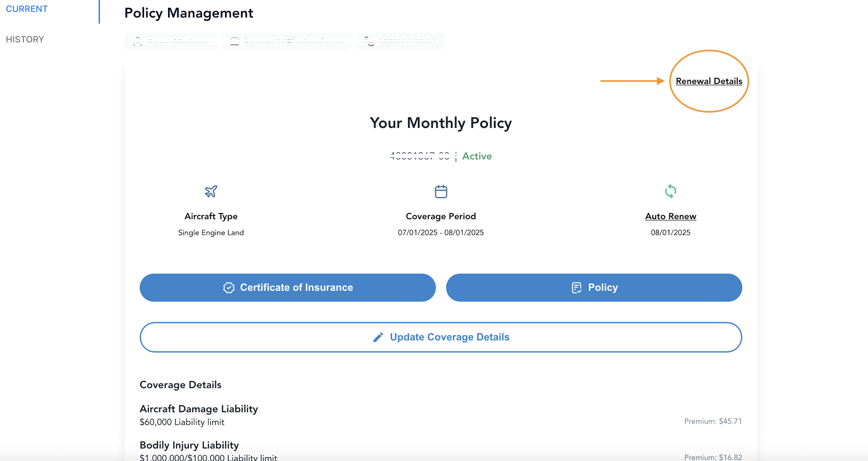Click the Coverage Details section heading
Viewport: 868px width, 461px height.
click(x=181, y=385)
